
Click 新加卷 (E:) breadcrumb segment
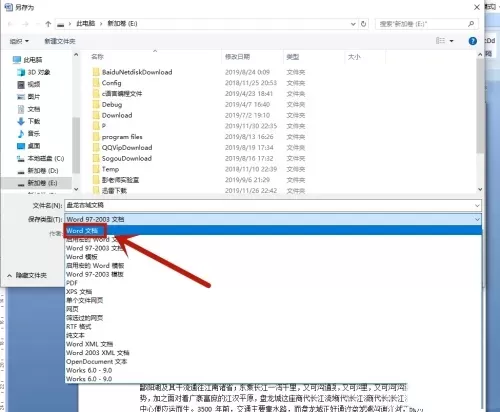(122, 24)
